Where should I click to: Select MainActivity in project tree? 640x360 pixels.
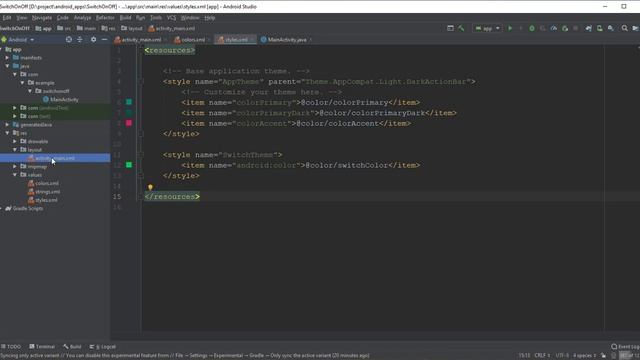[x=60, y=99]
